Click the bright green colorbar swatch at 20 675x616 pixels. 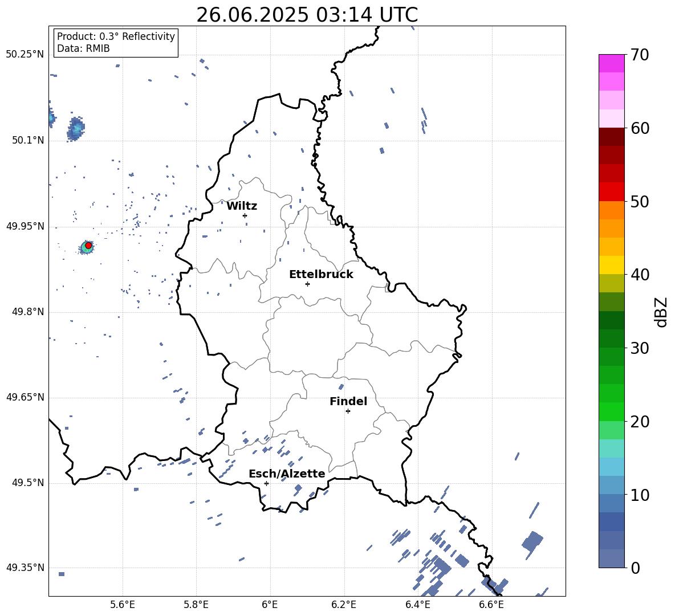pos(611,411)
